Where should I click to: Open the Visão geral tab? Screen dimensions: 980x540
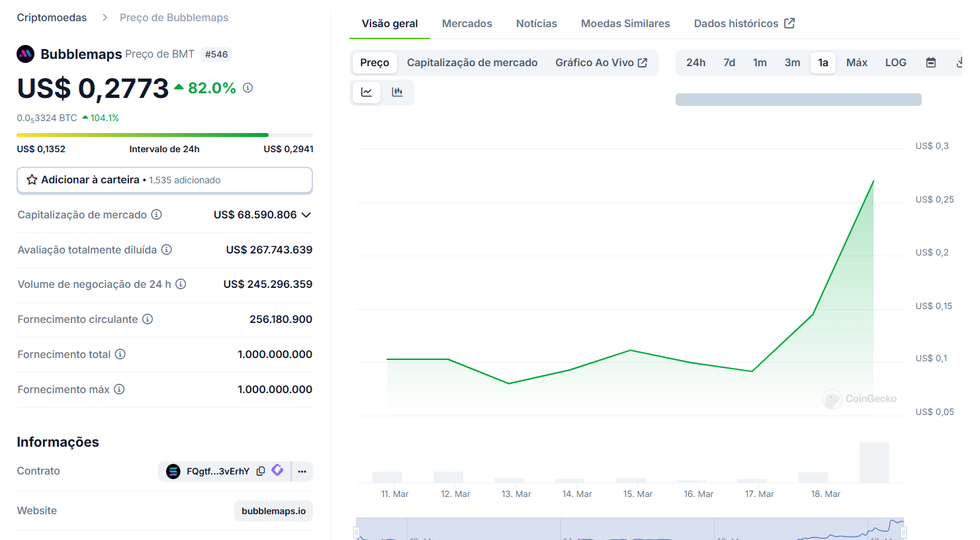pos(390,23)
